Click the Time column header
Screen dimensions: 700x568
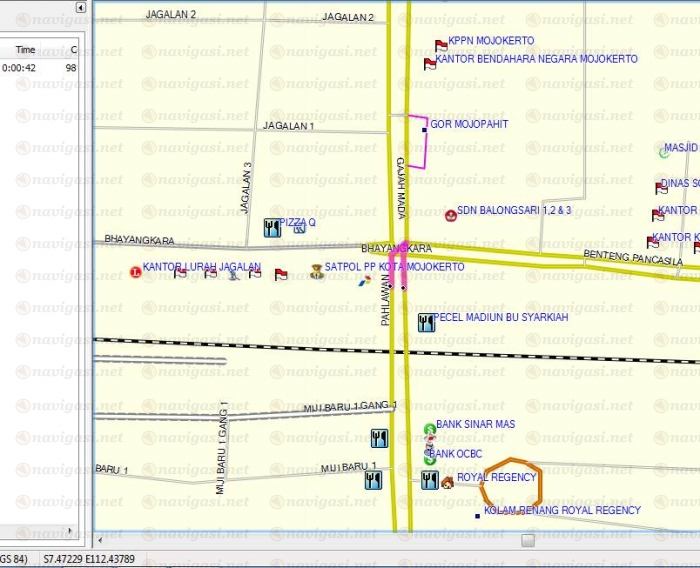point(26,49)
